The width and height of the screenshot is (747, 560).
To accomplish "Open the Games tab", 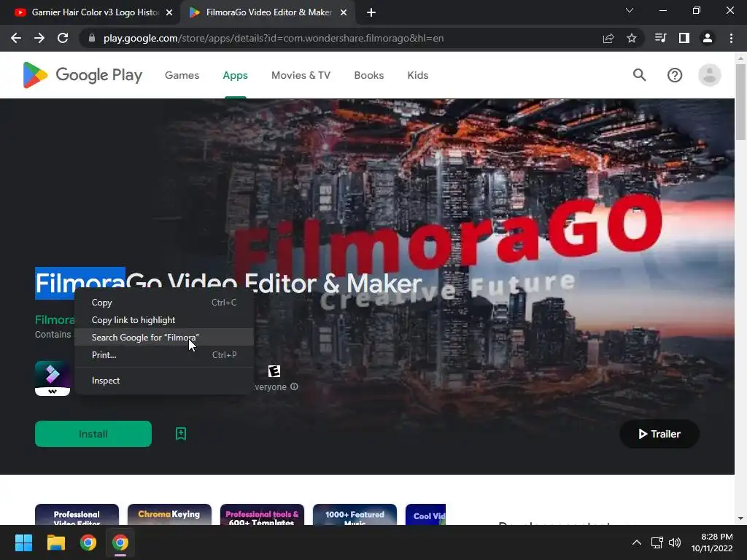I will [x=182, y=75].
